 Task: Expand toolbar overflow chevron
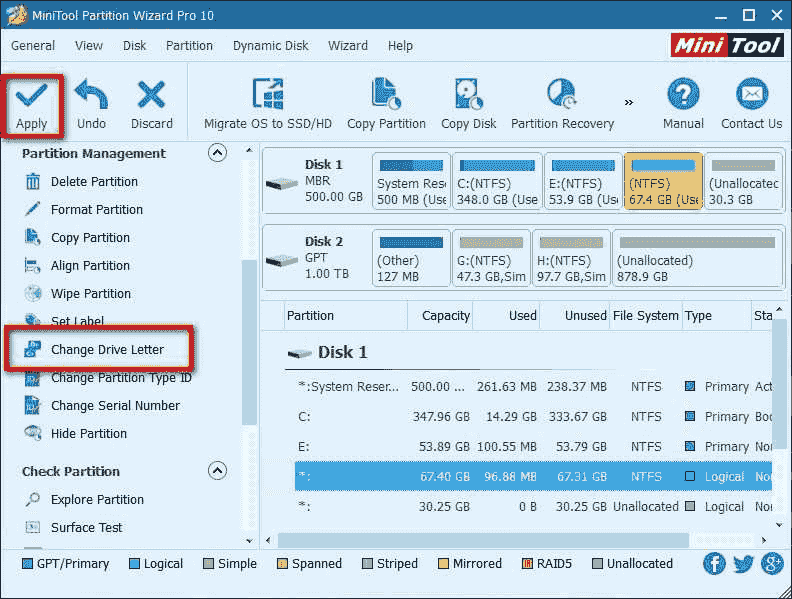click(x=629, y=102)
